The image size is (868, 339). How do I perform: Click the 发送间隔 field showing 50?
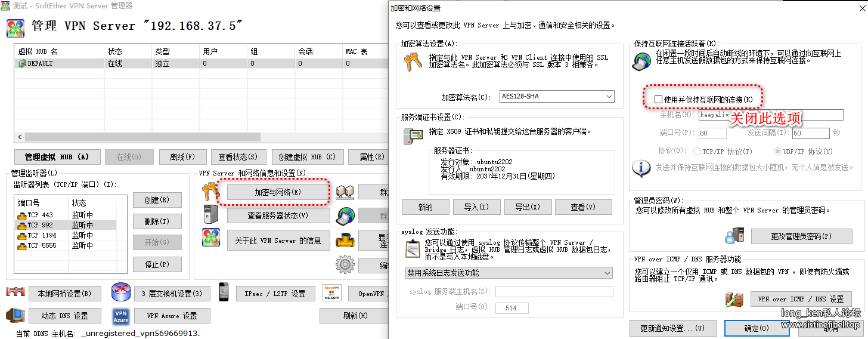[810, 133]
